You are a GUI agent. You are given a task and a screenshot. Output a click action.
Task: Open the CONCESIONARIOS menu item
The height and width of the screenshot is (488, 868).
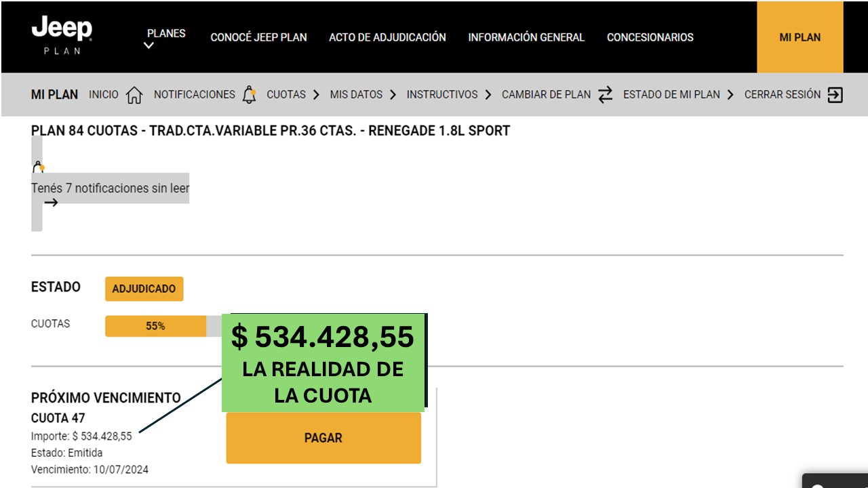point(650,37)
